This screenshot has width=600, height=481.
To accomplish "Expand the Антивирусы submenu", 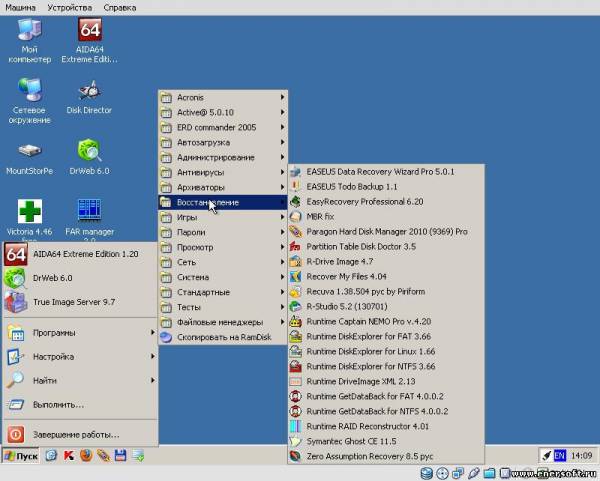I will pyautogui.click(x=223, y=172).
